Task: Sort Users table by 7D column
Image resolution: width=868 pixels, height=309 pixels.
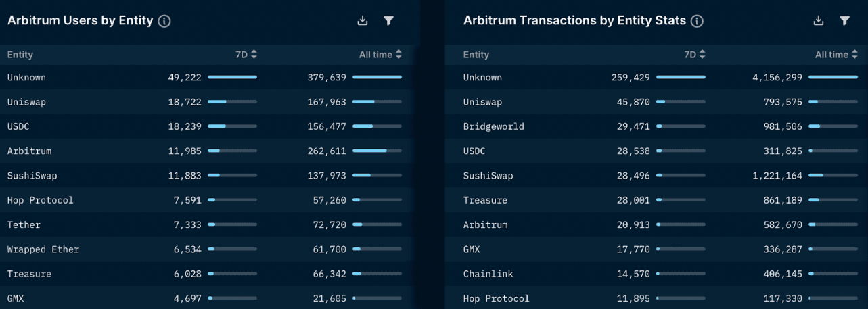Action: click(x=246, y=55)
